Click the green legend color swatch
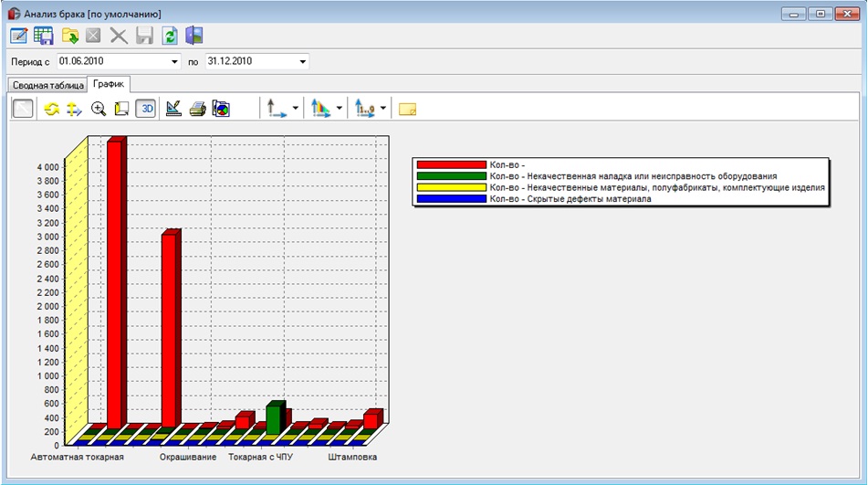Image resolution: width=868 pixels, height=485 pixels. pos(452,176)
